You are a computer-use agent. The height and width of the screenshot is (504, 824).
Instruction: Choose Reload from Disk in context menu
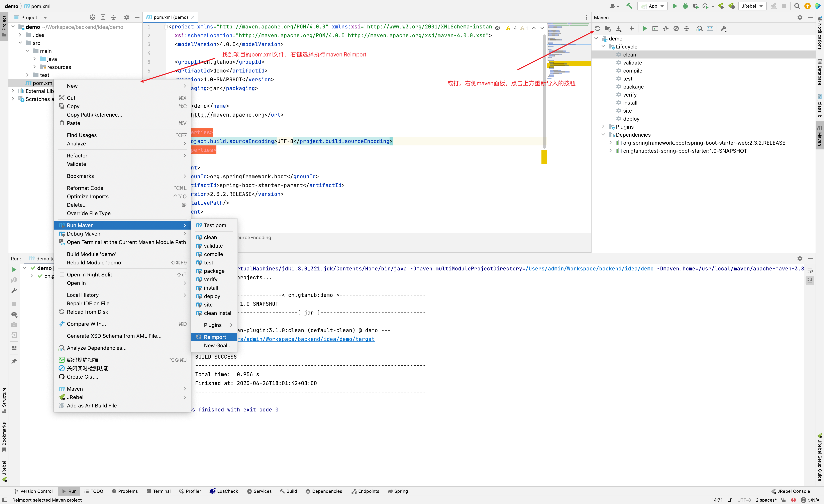[122, 312]
